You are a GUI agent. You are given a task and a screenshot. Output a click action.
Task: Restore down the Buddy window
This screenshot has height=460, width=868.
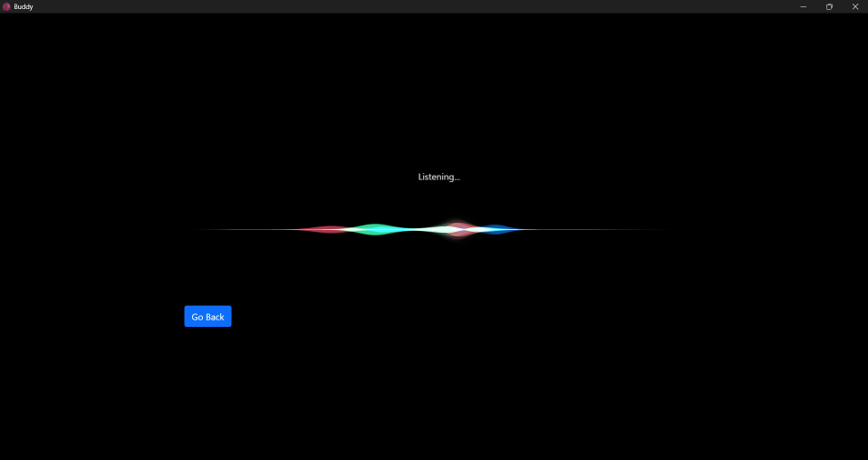(829, 6)
